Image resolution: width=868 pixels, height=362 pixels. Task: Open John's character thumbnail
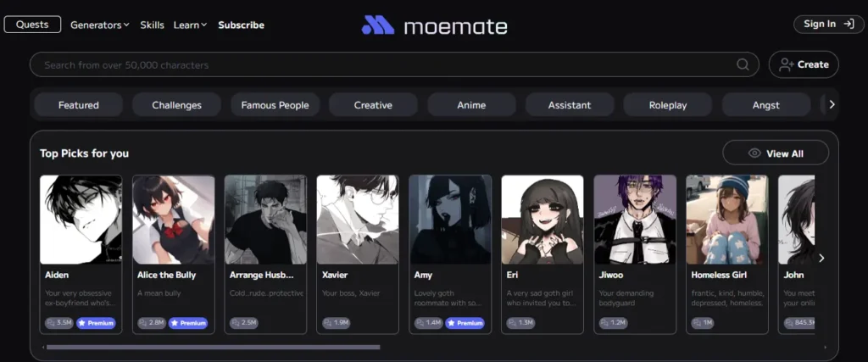[x=797, y=220]
